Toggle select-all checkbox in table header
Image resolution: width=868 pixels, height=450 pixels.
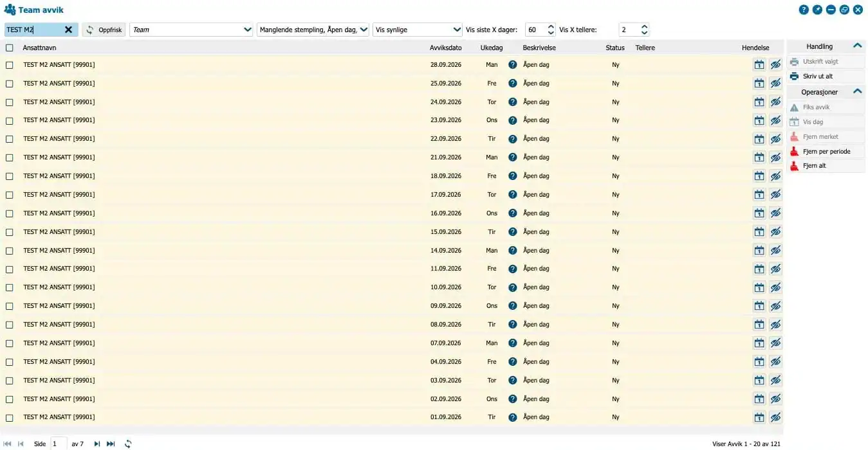10,48
